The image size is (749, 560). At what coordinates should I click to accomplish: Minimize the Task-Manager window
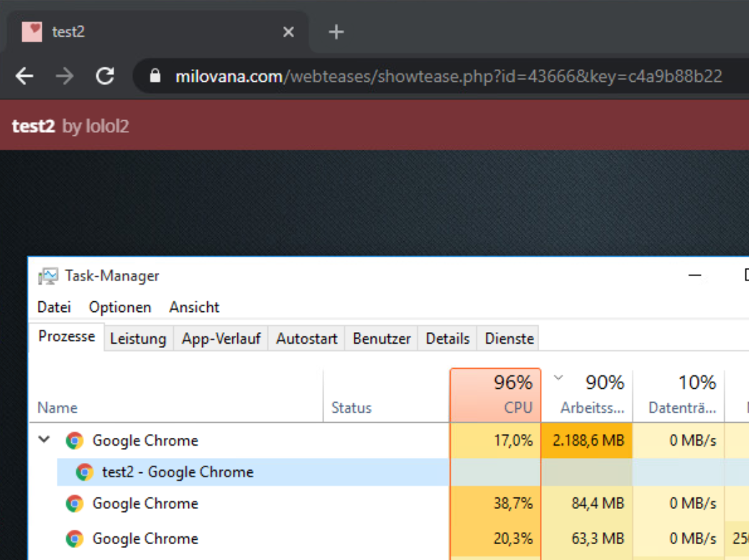(x=694, y=276)
